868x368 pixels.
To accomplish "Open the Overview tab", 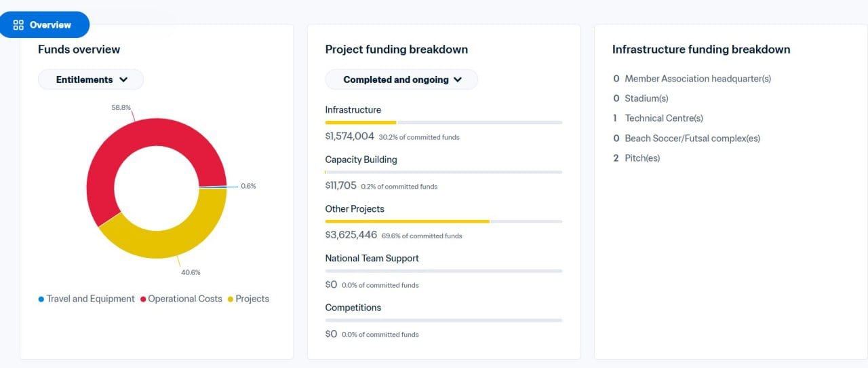I will (44, 25).
